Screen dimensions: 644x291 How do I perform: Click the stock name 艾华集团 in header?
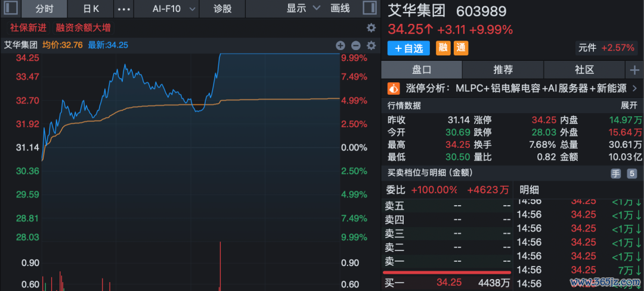pos(417,11)
